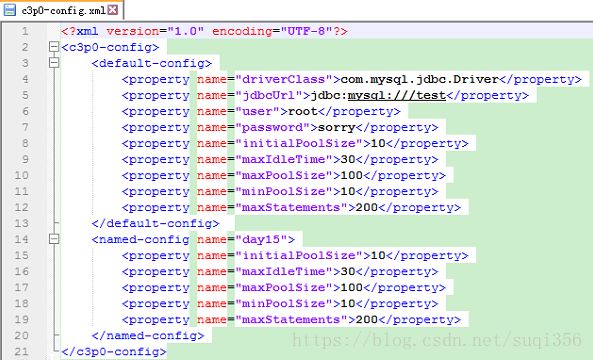
Task: Click "maxPoolSize" on line 10
Action: point(284,175)
